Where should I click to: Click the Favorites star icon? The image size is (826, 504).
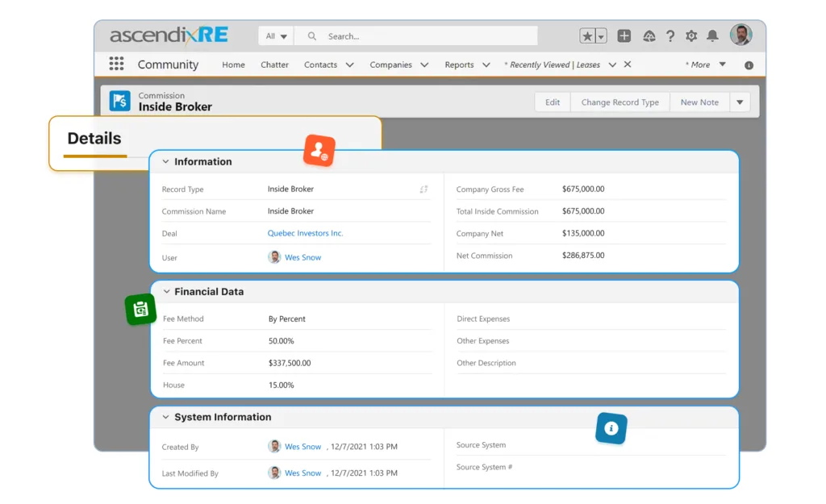[588, 36]
